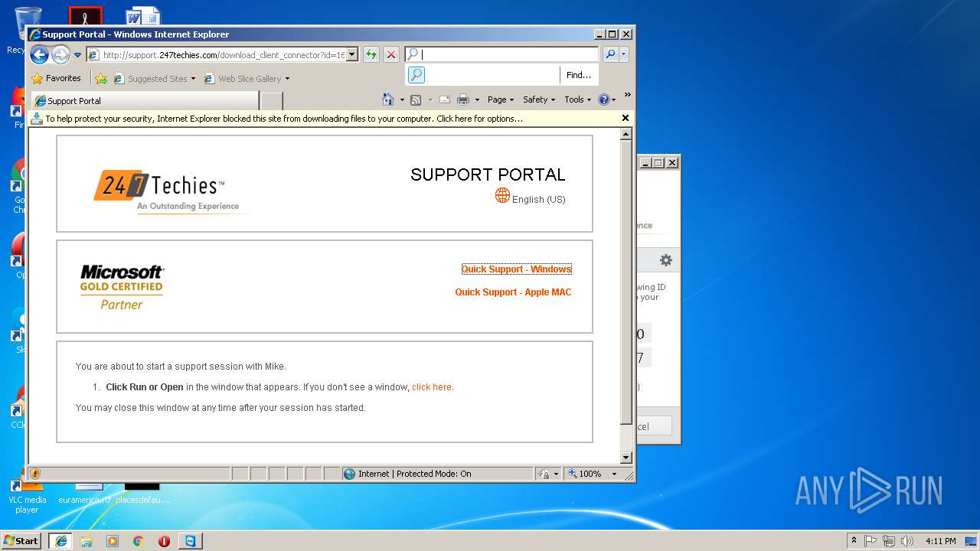Click the magnifier icon in search suggestion box
The image size is (980, 551).
pyautogui.click(x=416, y=74)
